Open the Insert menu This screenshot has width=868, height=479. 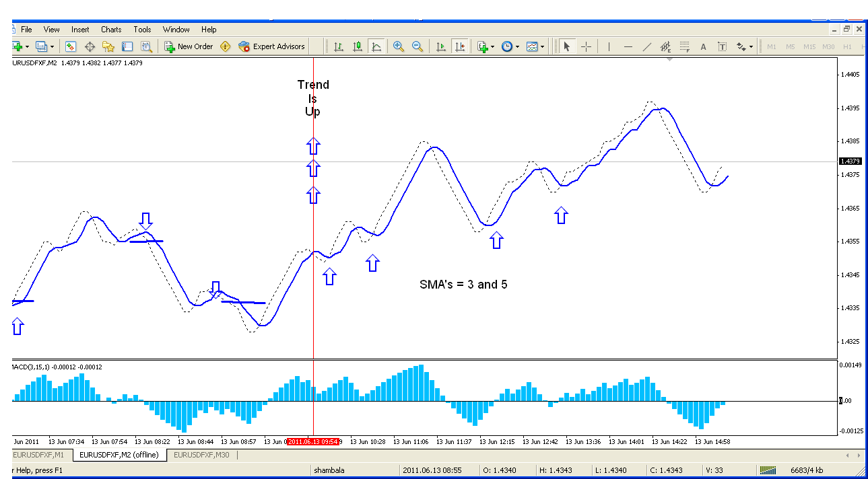pyautogui.click(x=80, y=30)
